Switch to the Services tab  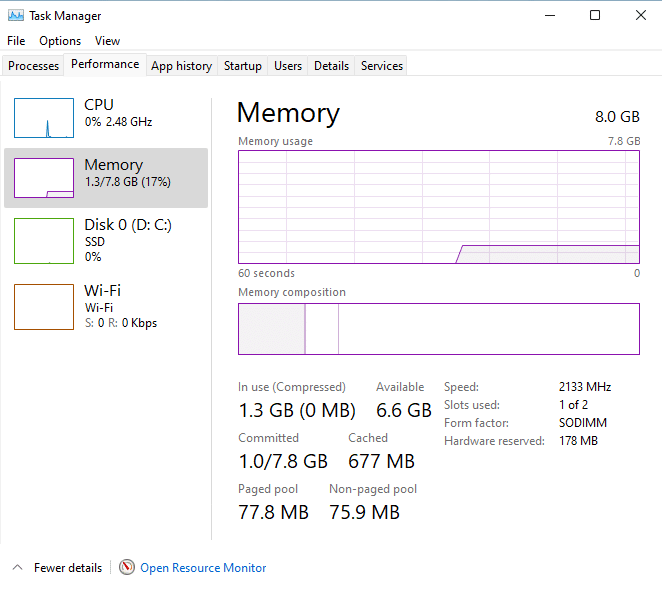pos(382,66)
